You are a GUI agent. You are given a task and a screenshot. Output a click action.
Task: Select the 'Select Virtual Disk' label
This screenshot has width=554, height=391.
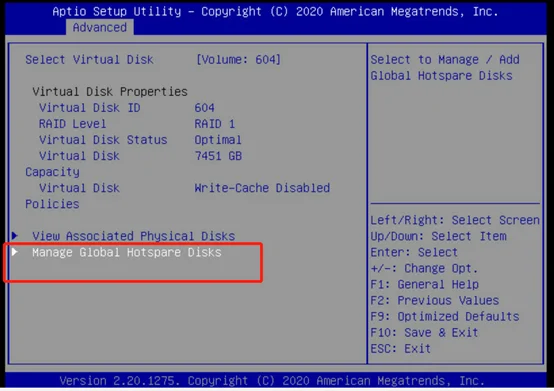tap(89, 59)
